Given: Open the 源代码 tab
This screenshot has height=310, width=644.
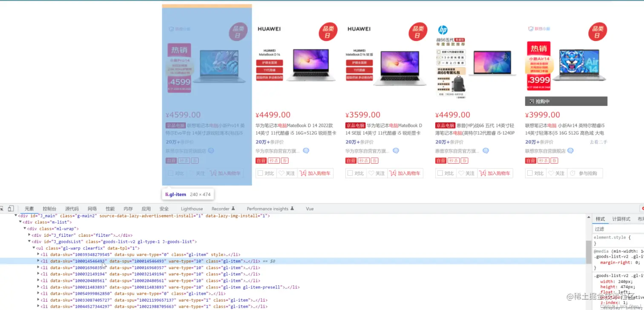Looking at the screenshot, I should tap(72, 209).
